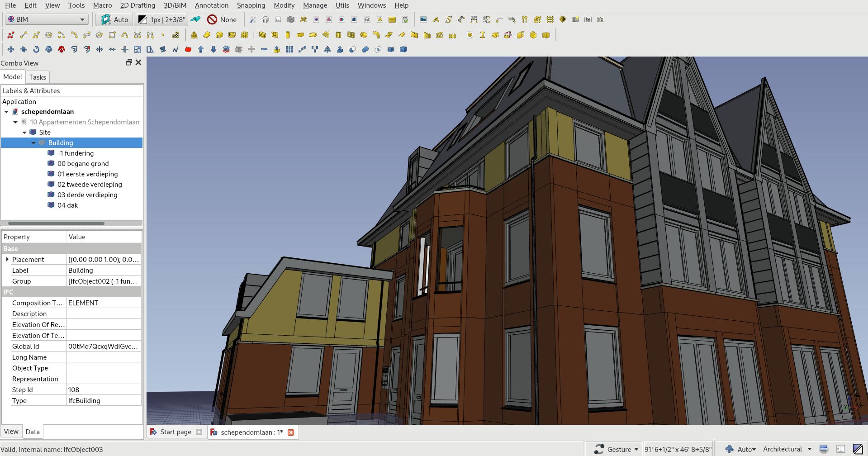
Task: Select the Draft Rotate tool
Action: pyautogui.click(x=36, y=49)
